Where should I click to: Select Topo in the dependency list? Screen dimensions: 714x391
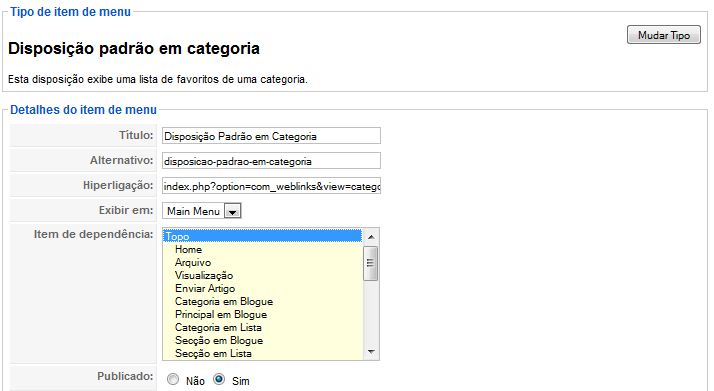click(263, 236)
